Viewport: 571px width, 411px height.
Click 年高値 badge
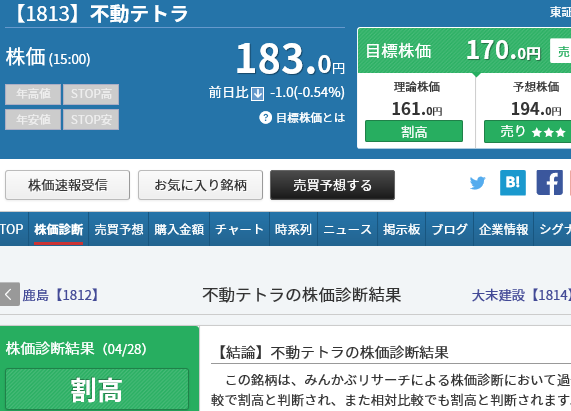point(33,94)
